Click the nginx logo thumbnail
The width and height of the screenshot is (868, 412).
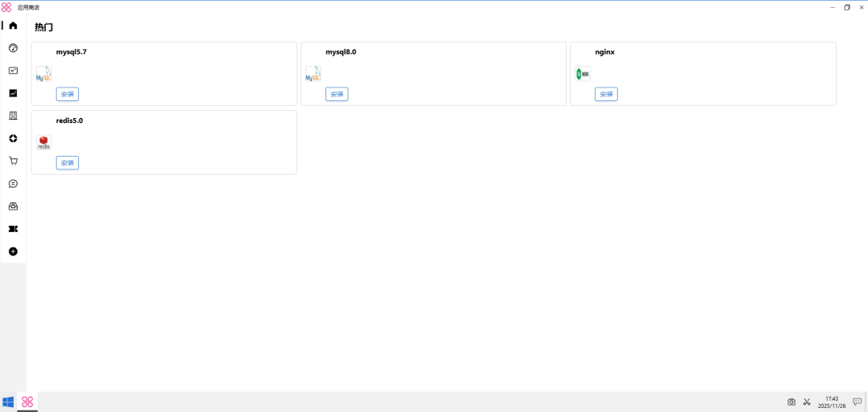coord(583,74)
